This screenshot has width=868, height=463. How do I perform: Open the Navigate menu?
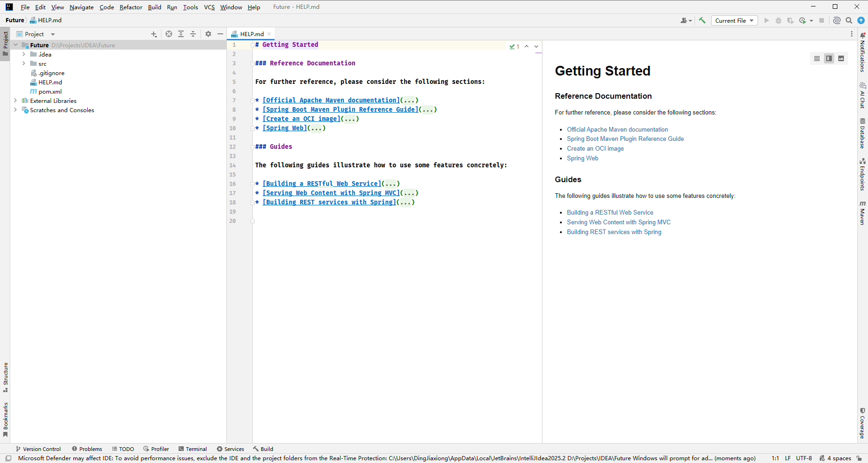tap(82, 7)
